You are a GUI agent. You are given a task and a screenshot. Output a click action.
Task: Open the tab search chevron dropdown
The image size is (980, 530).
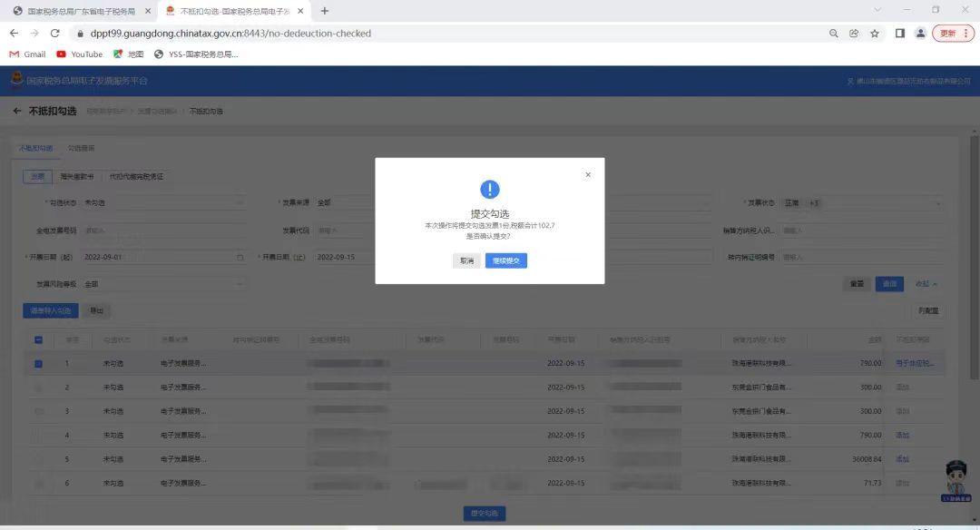pyautogui.click(x=877, y=10)
